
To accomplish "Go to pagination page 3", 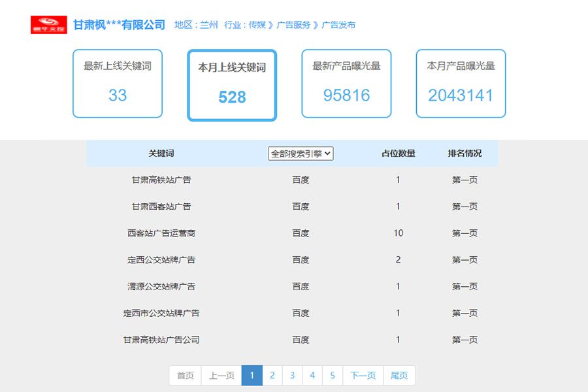I will coord(292,375).
